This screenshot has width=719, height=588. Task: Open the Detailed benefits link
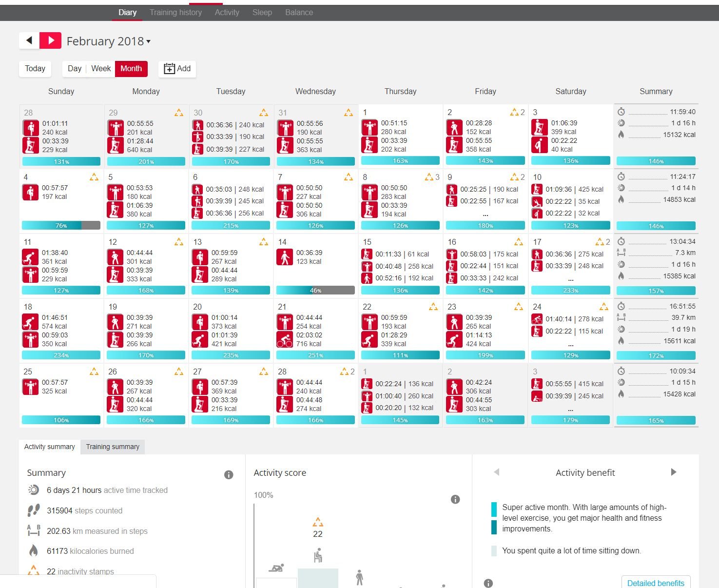pos(655,583)
